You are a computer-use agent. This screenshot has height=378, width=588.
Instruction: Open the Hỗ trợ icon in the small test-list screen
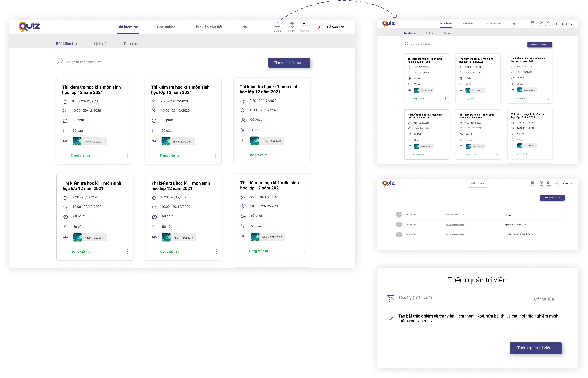pyautogui.click(x=541, y=23)
